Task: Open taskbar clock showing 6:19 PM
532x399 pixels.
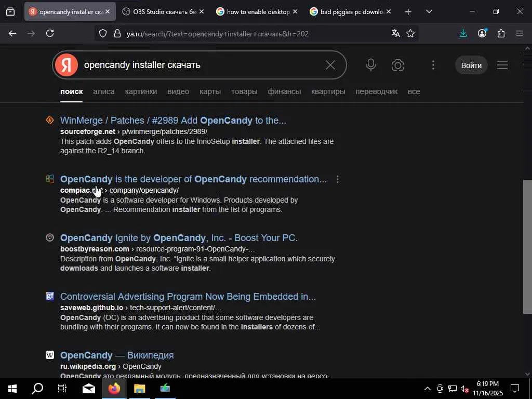Action: [x=488, y=389]
